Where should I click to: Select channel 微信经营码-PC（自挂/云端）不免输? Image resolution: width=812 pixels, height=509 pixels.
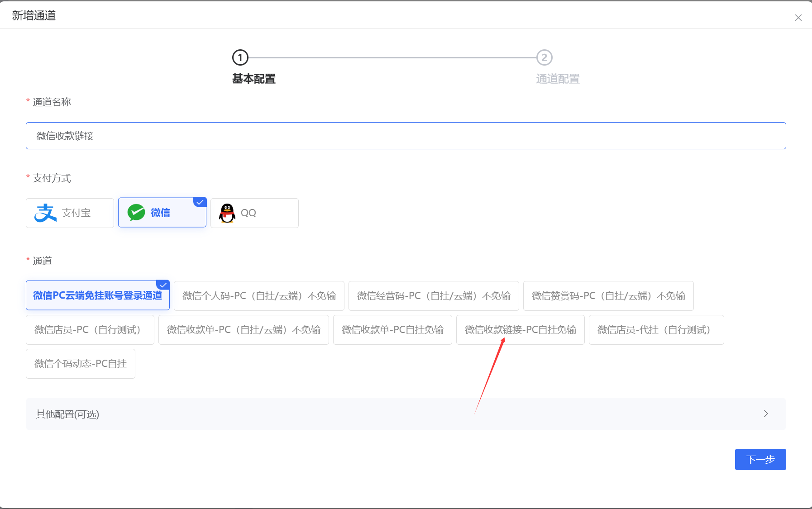click(434, 296)
